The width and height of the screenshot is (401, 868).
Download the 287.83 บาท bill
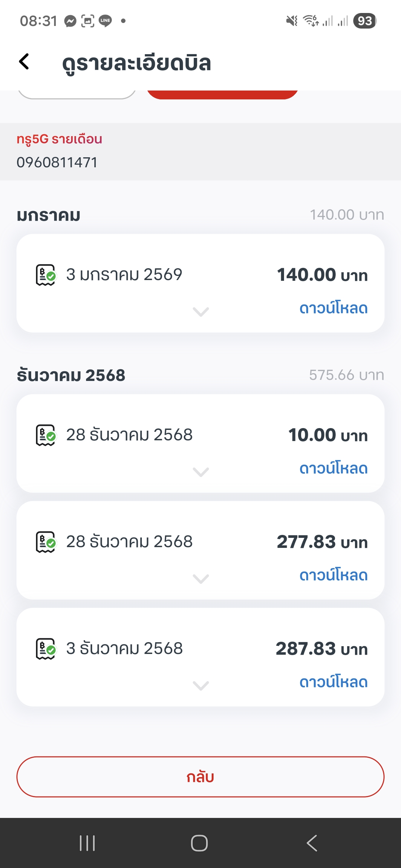pyautogui.click(x=333, y=682)
